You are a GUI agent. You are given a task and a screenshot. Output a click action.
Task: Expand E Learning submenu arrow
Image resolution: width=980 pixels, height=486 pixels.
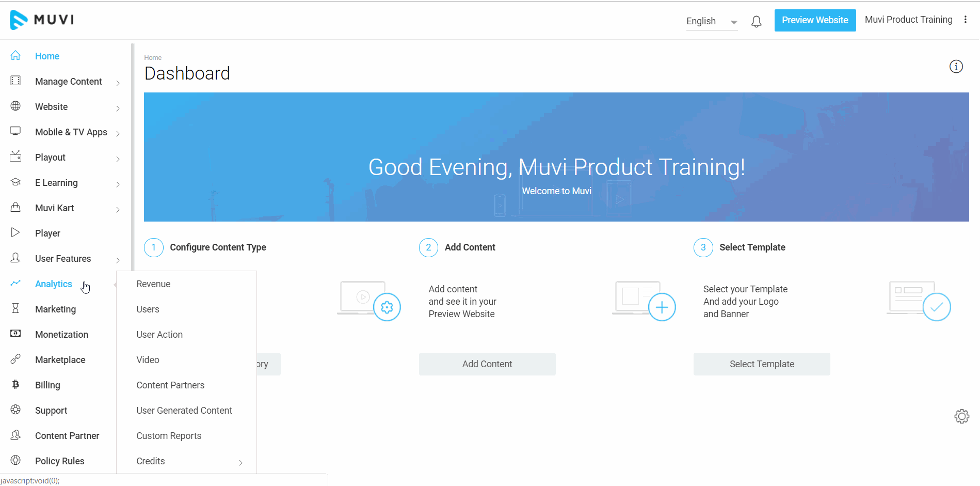tap(118, 184)
